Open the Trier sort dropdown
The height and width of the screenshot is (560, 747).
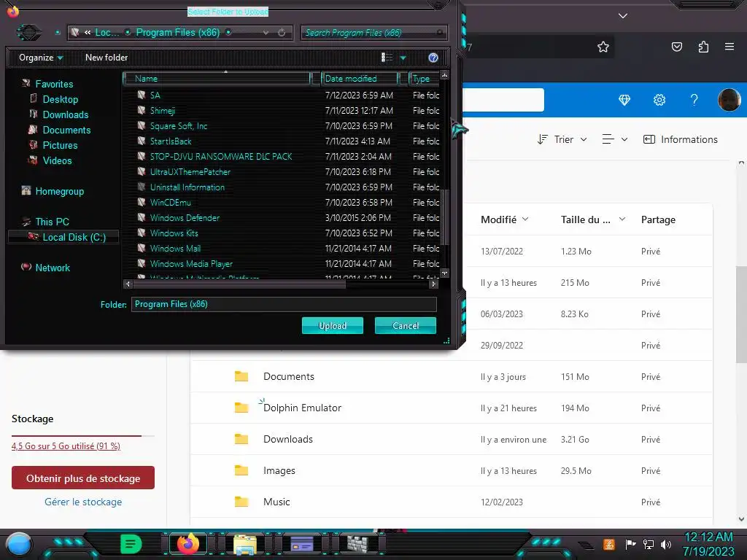pos(562,139)
